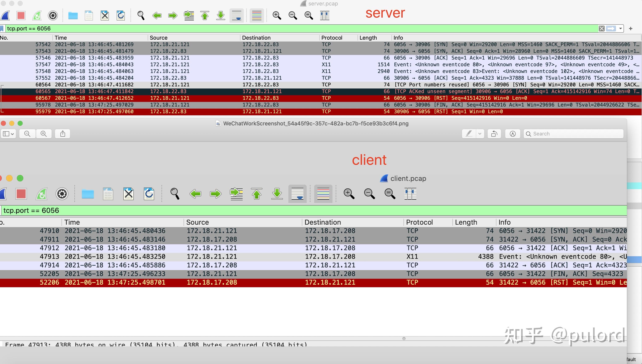The width and height of the screenshot is (642, 364).
Task: Restart capture using green fin in server window
Action: click(37, 16)
